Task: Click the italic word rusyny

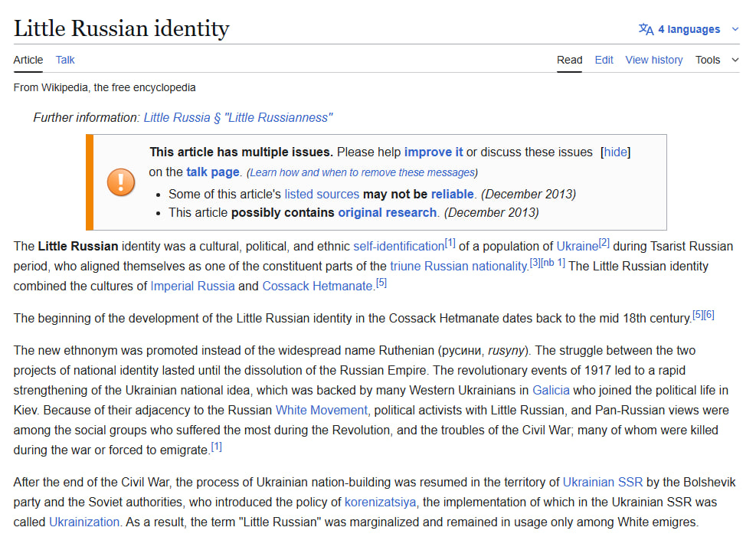Action: coord(506,350)
